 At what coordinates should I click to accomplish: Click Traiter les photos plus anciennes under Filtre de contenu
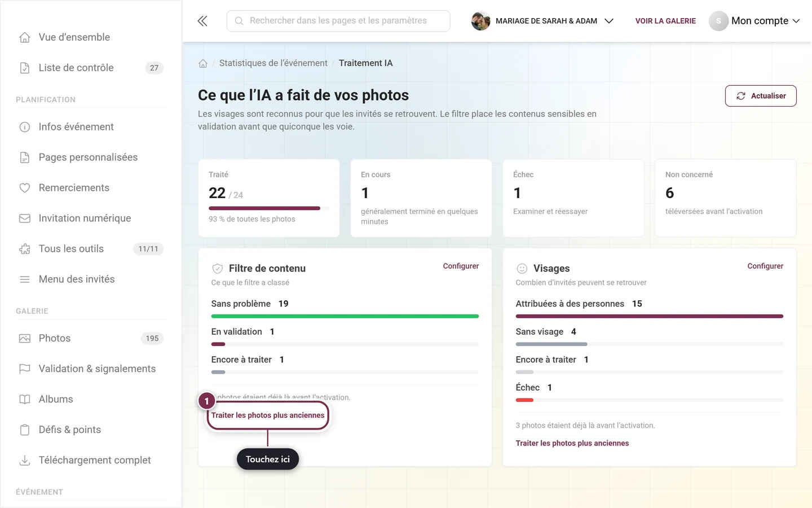tap(268, 415)
